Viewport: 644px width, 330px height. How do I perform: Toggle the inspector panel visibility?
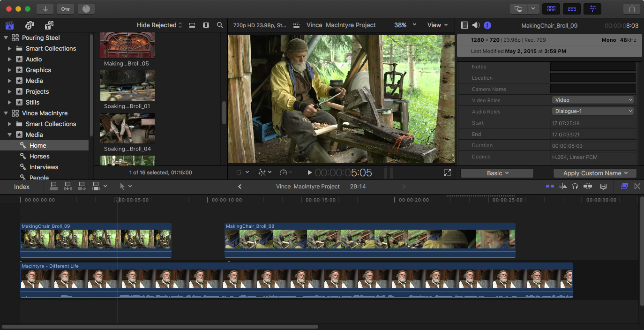coord(592,9)
